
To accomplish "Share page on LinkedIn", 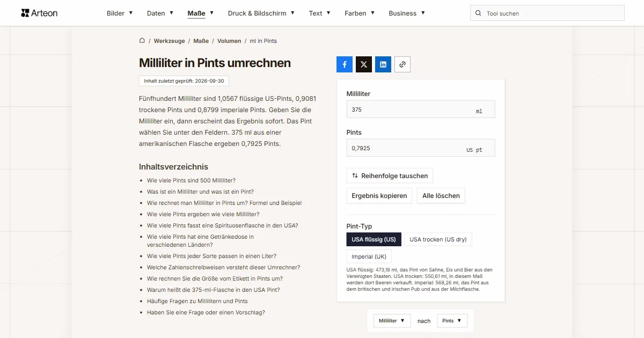I will pyautogui.click(x=383, y=64).
